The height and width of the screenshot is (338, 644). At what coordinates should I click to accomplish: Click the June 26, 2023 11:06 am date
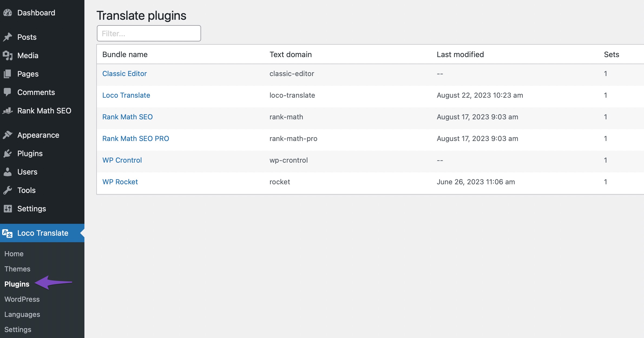click(x=476, y=182)
